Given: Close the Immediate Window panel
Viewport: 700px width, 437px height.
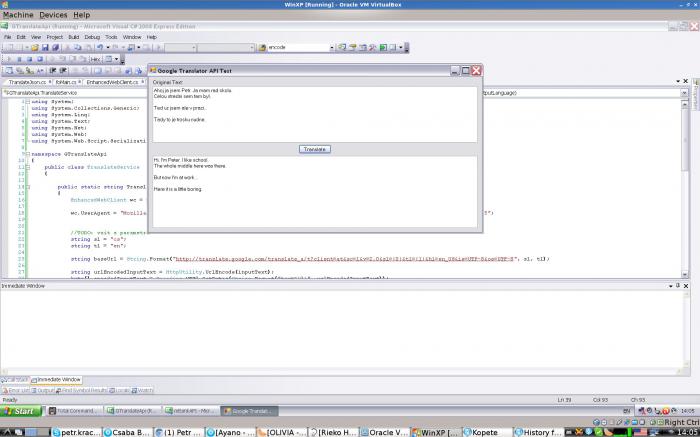Looking at the screenshot, I should (x=686, y=286).
